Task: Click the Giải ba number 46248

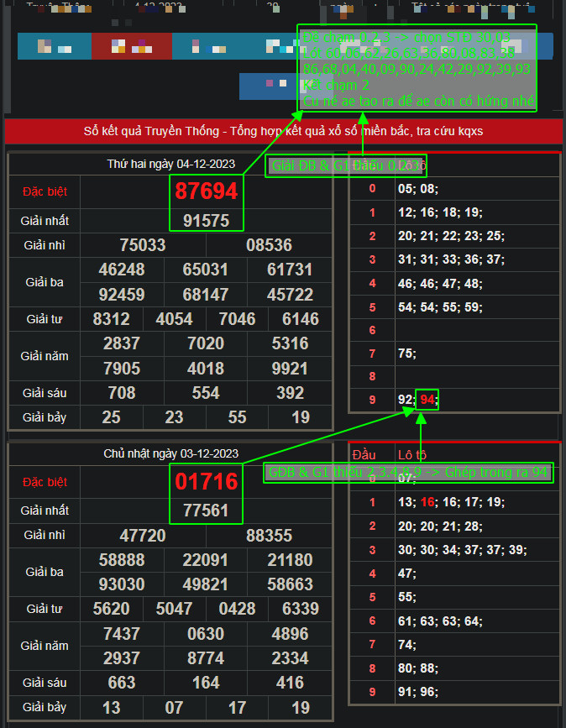Action: pyautogui.click(x=122, y=270)
